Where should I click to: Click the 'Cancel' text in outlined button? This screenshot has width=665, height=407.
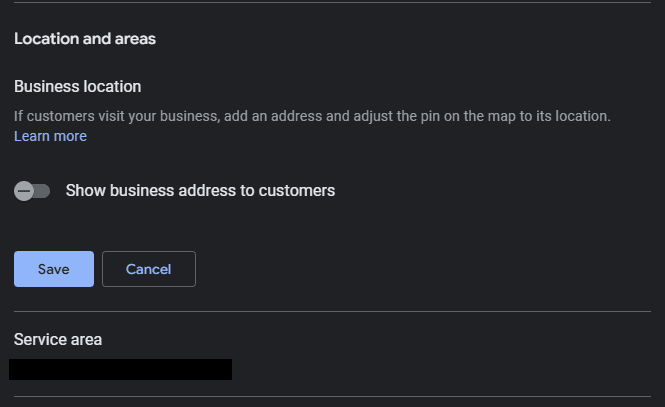tap(148, 269)
